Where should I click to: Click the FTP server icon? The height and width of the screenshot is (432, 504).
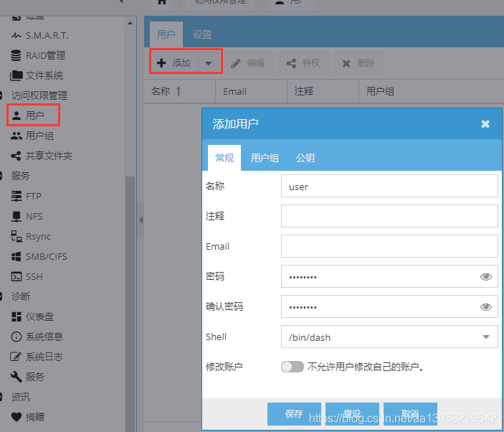(16, 196)
